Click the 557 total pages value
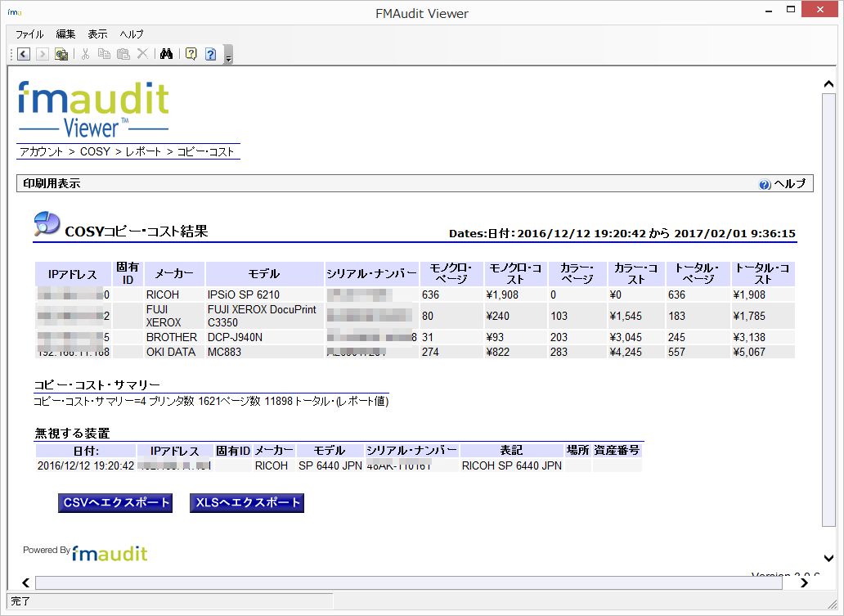 point(676,352)
